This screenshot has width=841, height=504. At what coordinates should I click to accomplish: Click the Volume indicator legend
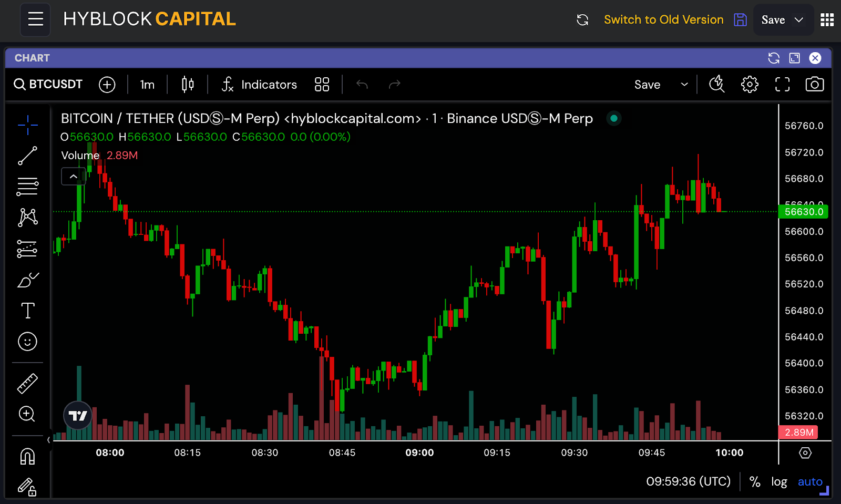[x=80, y=156]
